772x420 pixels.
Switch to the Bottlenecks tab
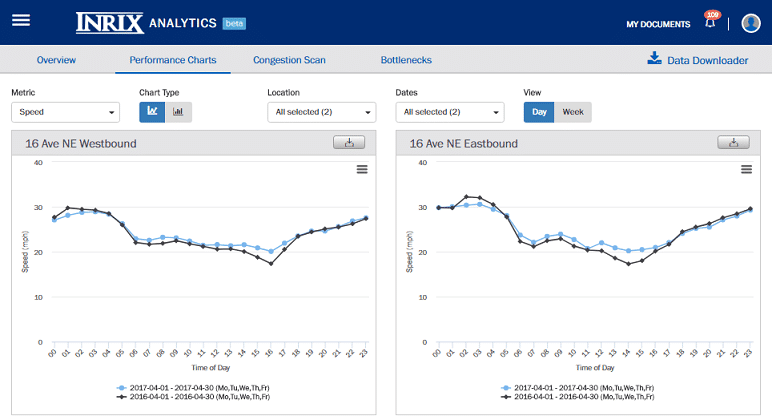tap(406, 61)
